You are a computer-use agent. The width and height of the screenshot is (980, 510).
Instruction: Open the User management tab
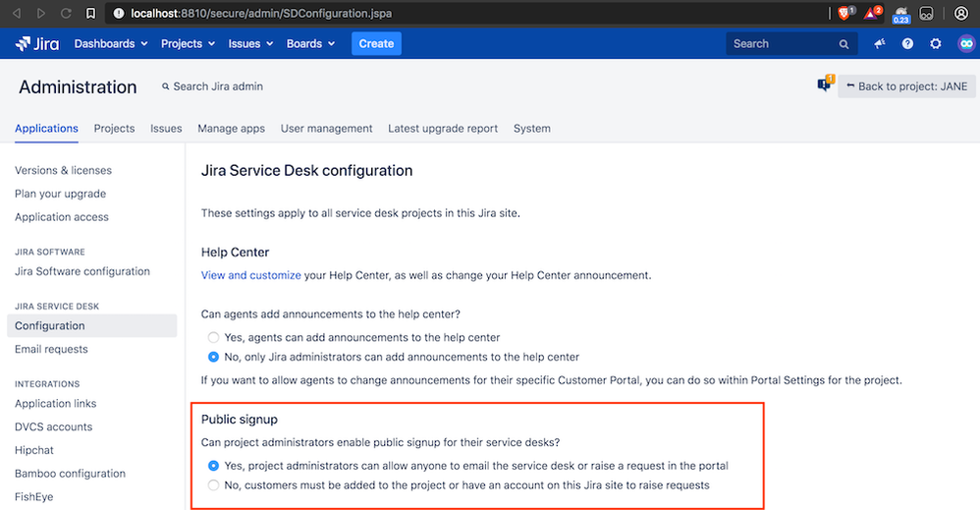(x=326, y=129)
